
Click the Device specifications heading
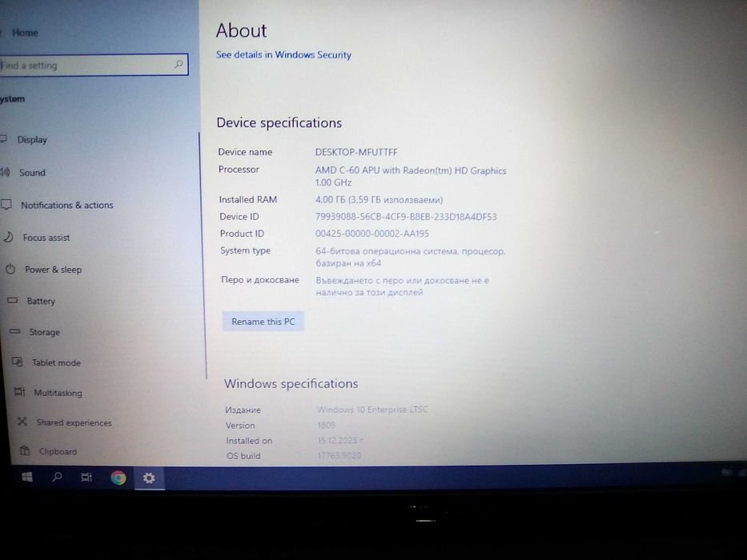279,123
